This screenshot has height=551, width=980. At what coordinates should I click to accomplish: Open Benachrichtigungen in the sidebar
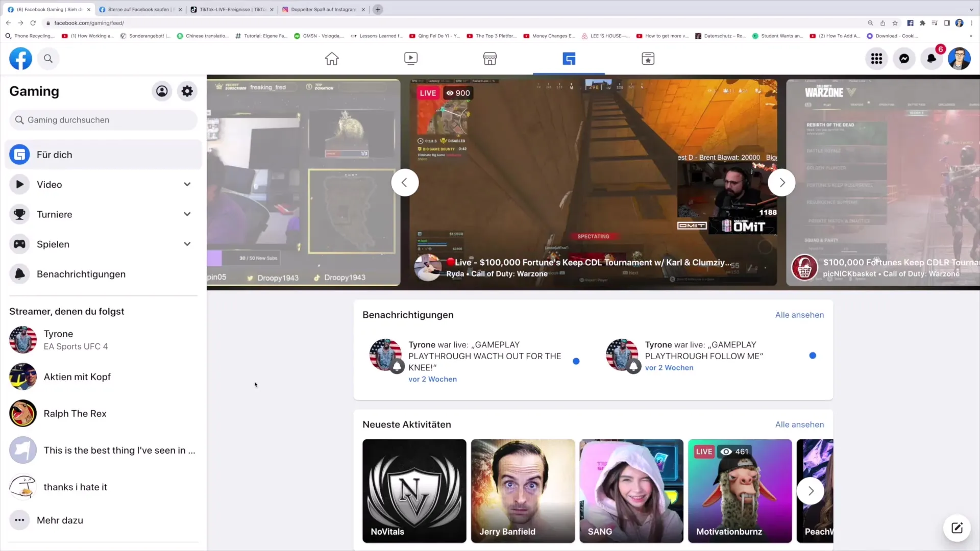[x=103, y=274]
